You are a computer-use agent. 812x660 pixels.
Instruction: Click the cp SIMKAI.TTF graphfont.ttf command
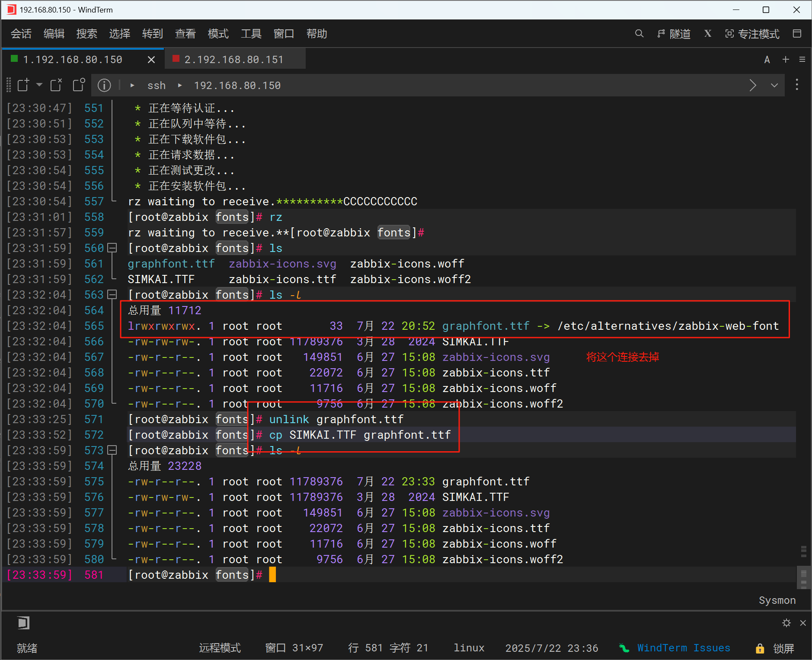360,435
